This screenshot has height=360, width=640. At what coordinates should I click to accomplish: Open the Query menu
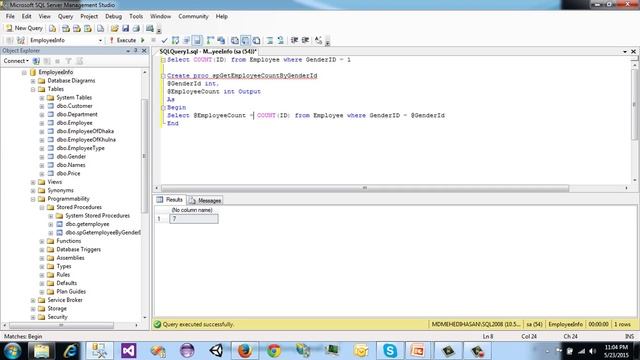coord(65,16)
